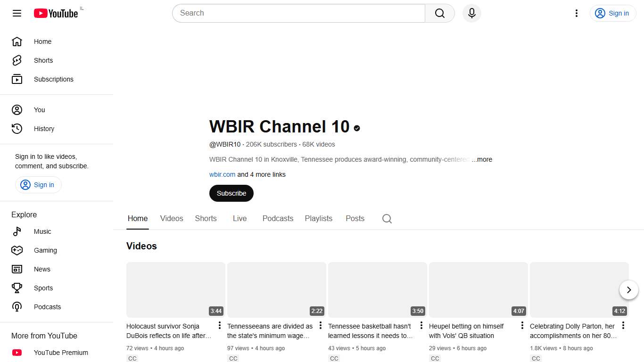Open options menu on the Dolly Parton video

coord(622,325)
